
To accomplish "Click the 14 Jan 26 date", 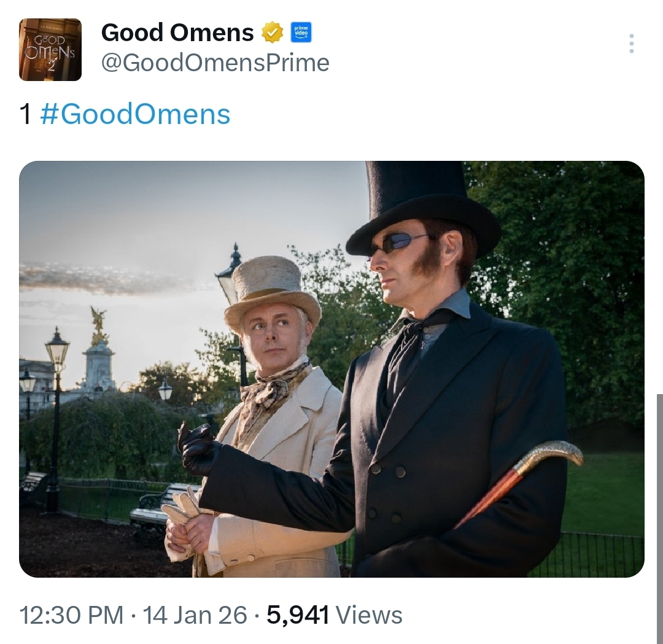I will pyautogui.click(x=195, y=615).
